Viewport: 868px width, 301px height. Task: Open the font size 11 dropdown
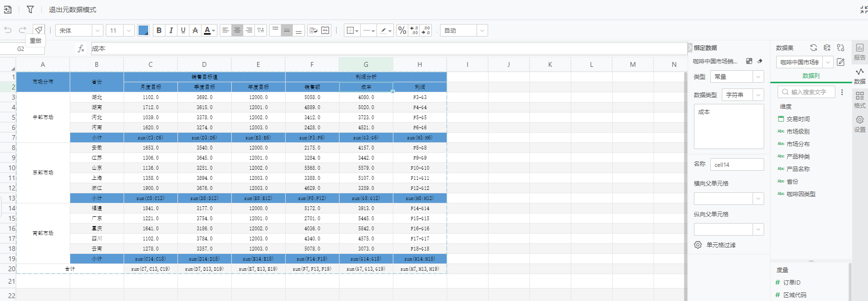pos(120,30)
